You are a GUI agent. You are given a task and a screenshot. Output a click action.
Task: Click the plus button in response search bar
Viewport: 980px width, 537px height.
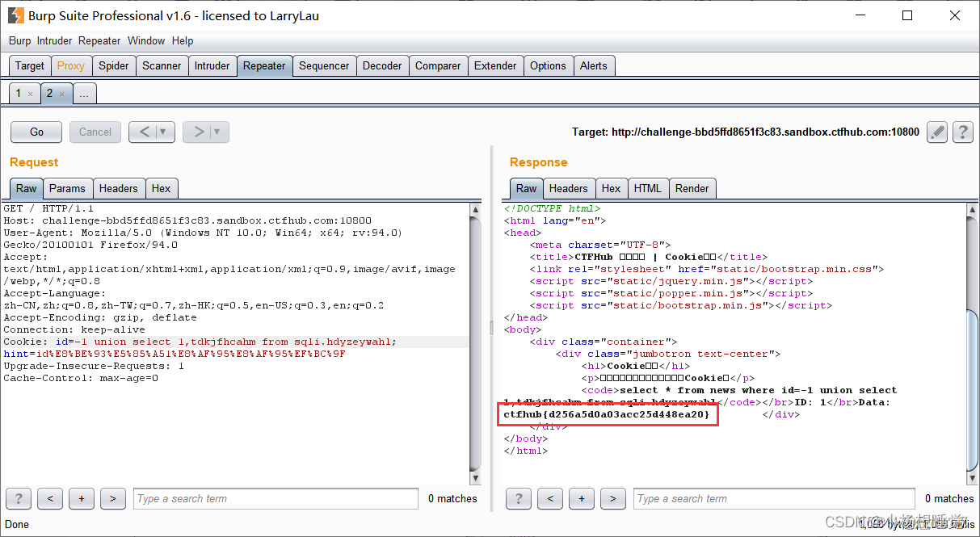point(581,498)
